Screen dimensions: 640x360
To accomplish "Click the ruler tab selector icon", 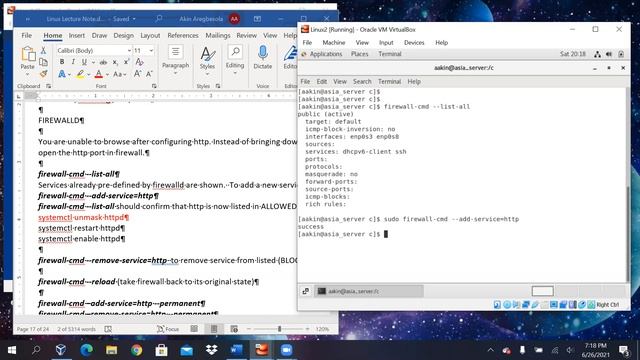I will pos(18,96).
